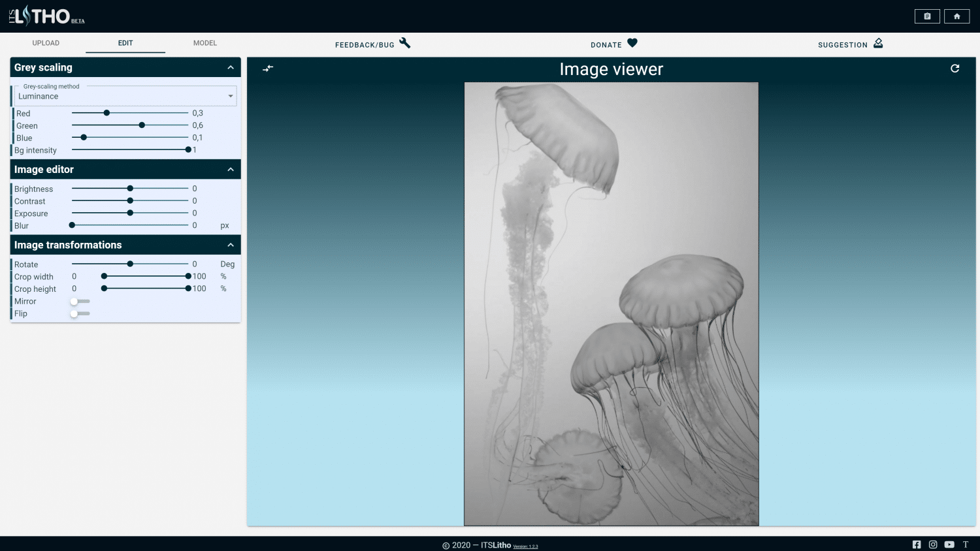Image resolution: width=980 pixels, height=551 pixels.
Task: Open the clipboard history icon top right
Action: (x=927, y=15)
